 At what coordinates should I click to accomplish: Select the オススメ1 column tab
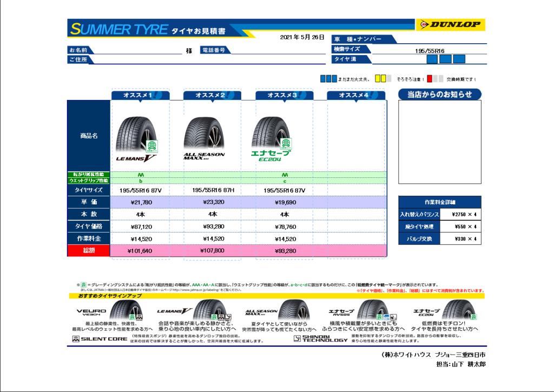tap(141, 95)
